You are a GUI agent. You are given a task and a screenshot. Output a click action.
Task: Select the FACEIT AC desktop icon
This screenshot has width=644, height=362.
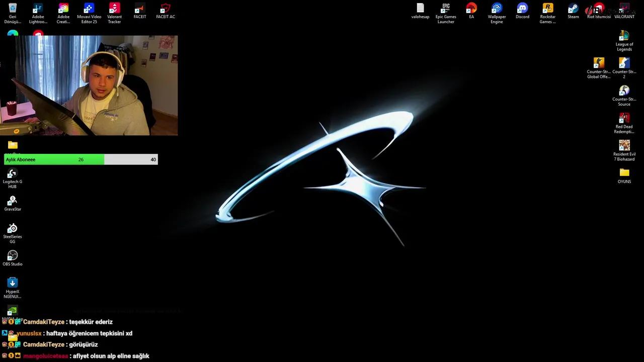(166, 9)
